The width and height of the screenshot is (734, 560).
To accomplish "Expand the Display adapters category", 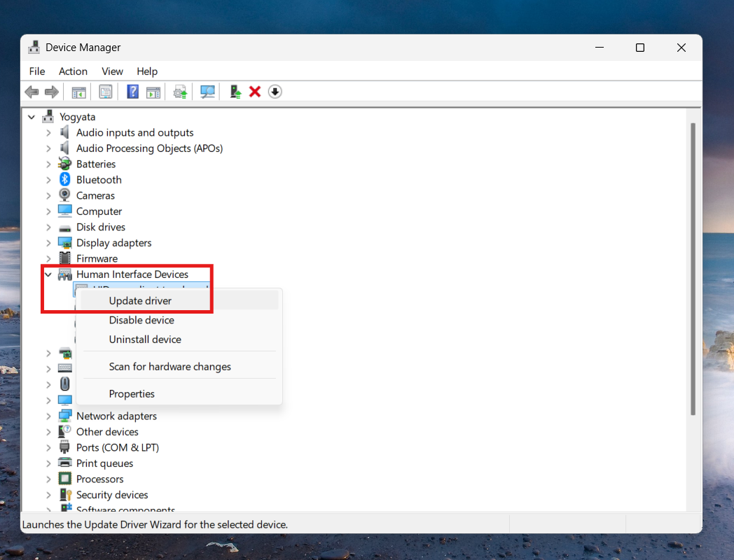I will (x=48, y=242).
